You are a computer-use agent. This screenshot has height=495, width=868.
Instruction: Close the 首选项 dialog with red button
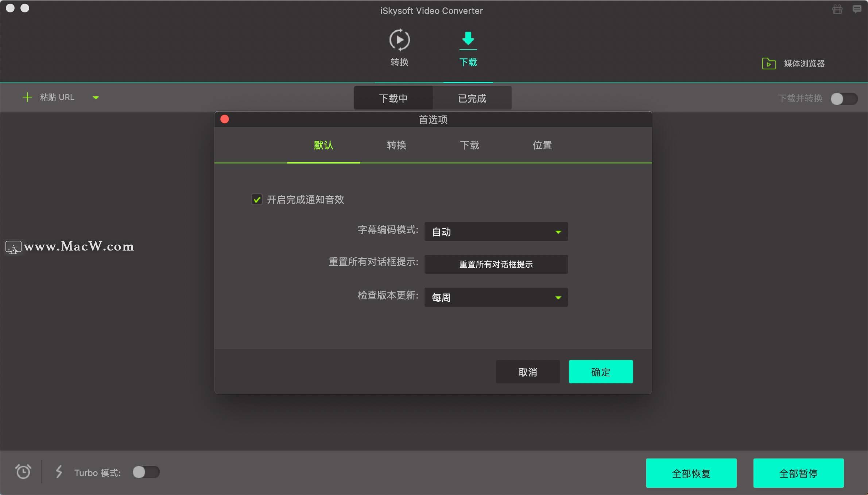click(x=225, y=119)
